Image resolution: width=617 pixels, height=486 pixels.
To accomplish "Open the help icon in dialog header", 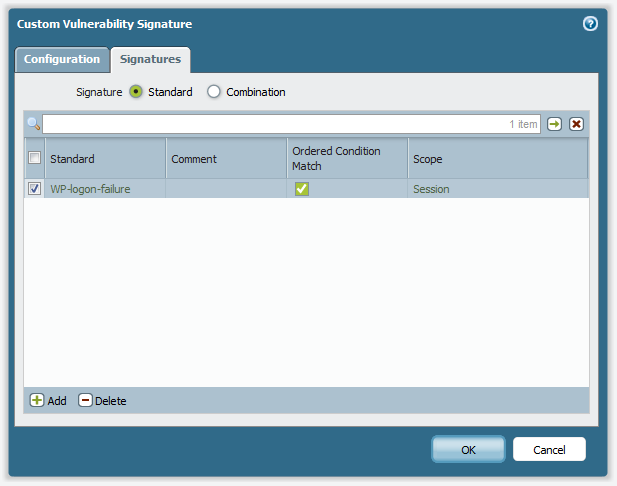I will [590, 24].
